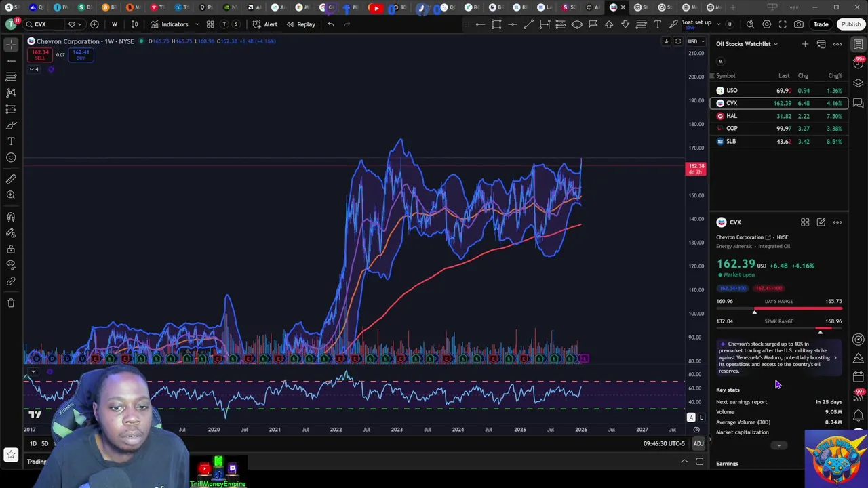This screenshot has height=488, width=868.
Task: Select the trend line tool in favorites bar
Action: tap(528, 24)
